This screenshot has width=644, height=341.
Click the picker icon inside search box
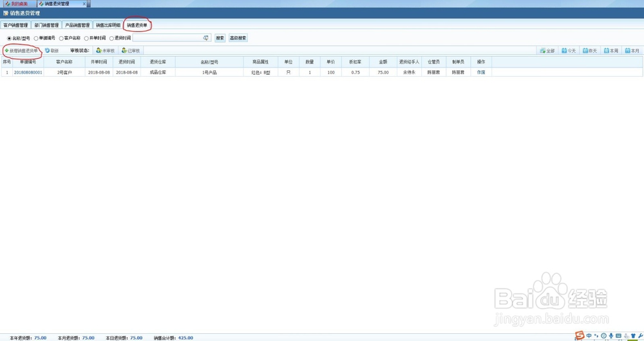(x=206, y=38)
